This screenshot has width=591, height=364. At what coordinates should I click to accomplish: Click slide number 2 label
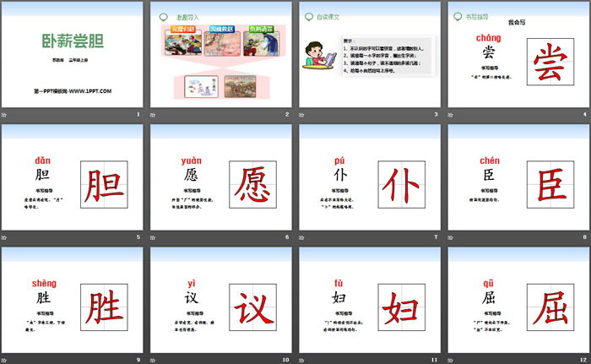(287, 114)
